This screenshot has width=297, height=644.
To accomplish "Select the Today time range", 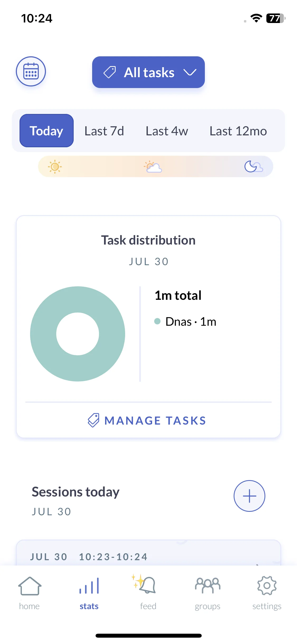I will pyautogui.click(x=46, y=131).
